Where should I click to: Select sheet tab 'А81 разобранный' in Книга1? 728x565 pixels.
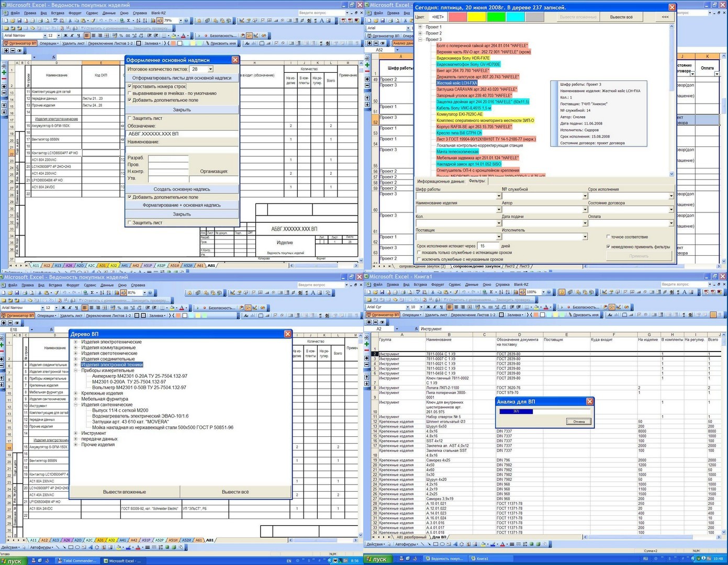point(411,537)
